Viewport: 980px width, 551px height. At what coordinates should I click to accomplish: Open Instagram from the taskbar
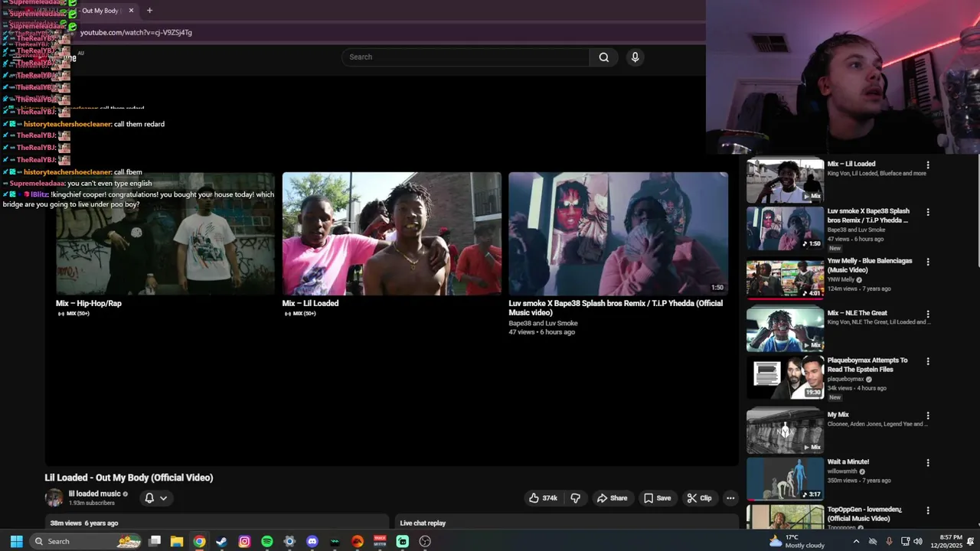[x=244, y=541]
